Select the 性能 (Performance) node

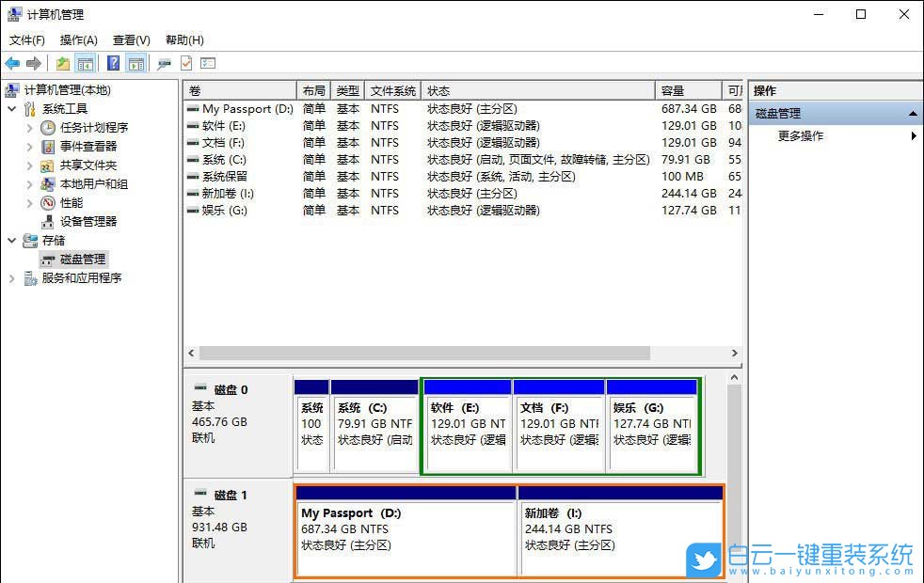point(70,202)
